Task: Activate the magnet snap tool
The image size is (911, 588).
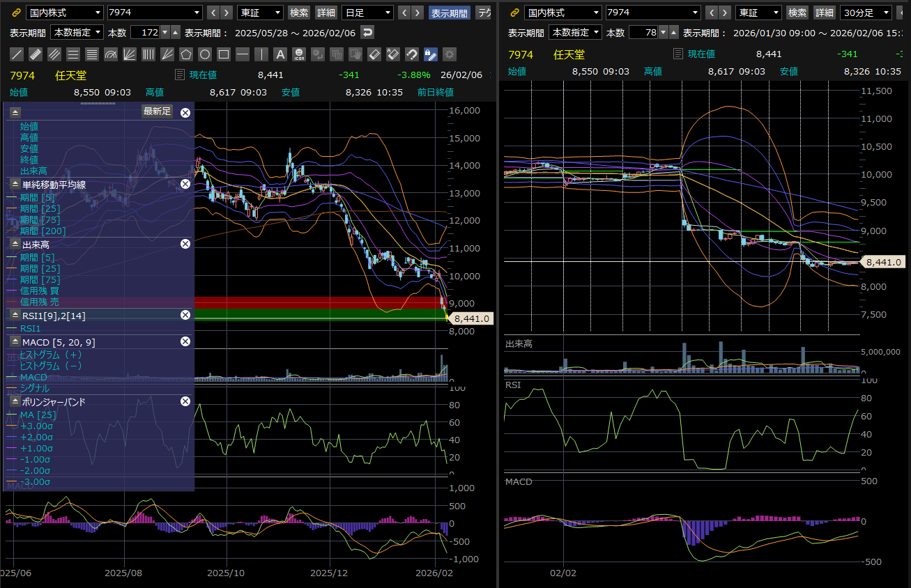Action: click(x=412, y=54)
